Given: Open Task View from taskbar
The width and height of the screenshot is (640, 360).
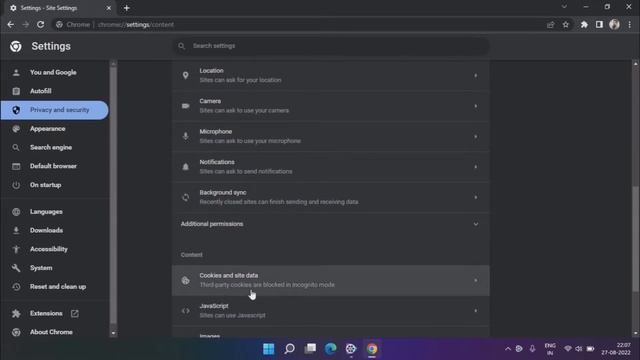Looking at the screenshot, I should [310, 349].
